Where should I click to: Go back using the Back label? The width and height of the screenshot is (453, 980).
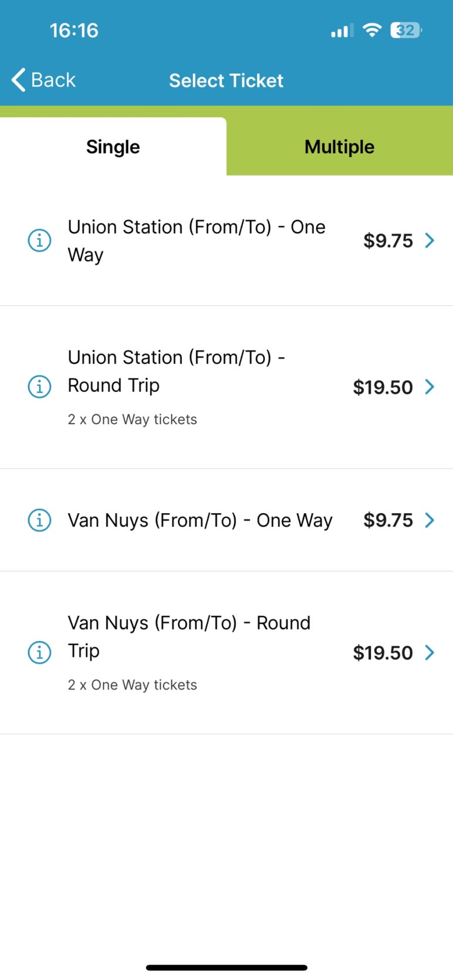53,80
